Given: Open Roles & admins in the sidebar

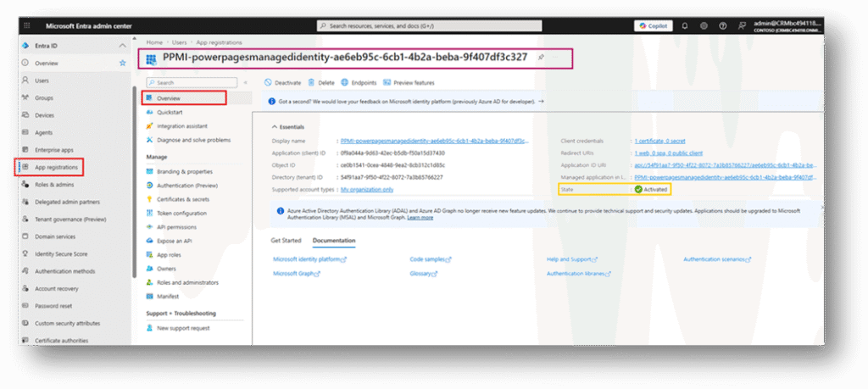Looking at the screenshot, I should 54,185.
